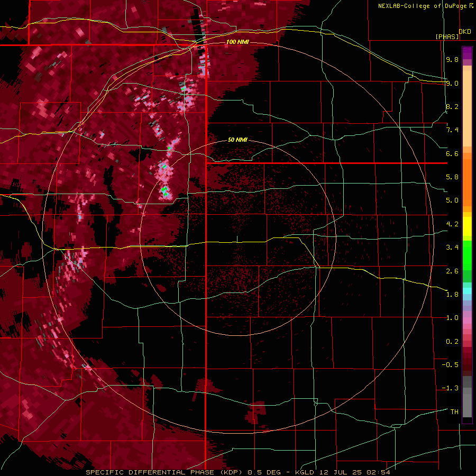Screen dimensions: 476x476
Task: Click the DKD product label
Action: click(x=465, y=31)
